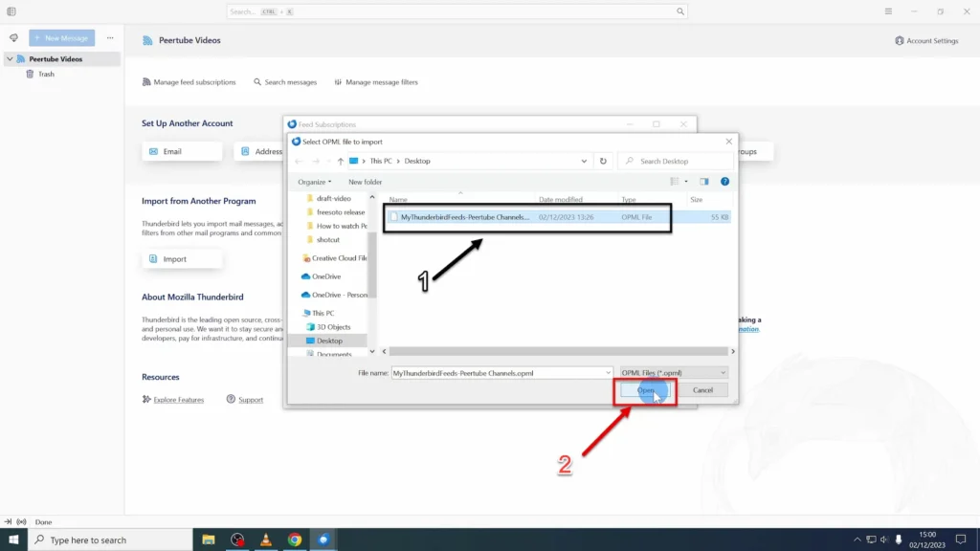
Task: Close the Select OPML file dialog
Action: click(728, 142)
